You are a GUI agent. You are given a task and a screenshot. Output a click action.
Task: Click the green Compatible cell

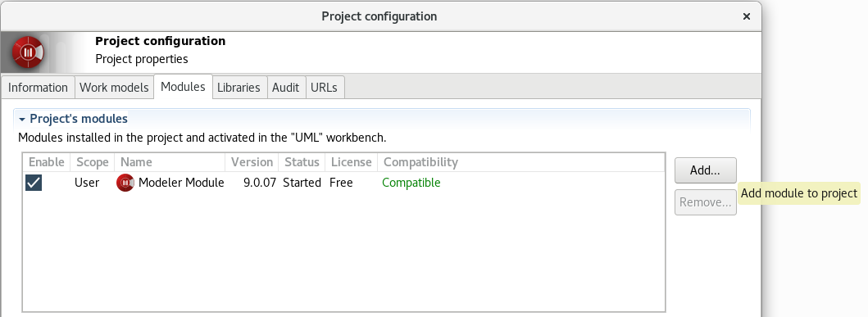tap(411, 183)
